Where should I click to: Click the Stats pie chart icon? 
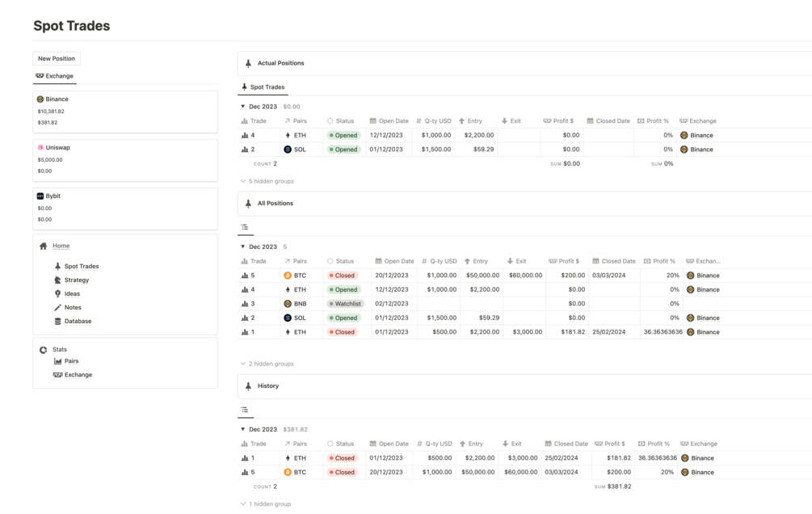click(43, 350)
